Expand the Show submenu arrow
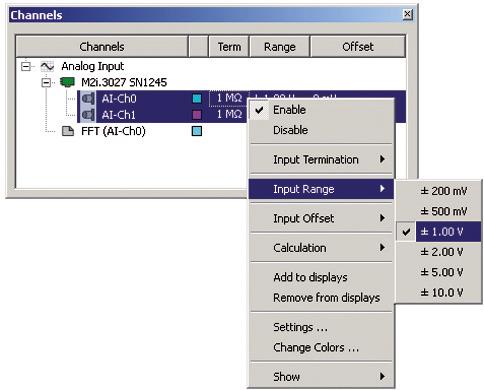484x390 pixels. point(382,376)
